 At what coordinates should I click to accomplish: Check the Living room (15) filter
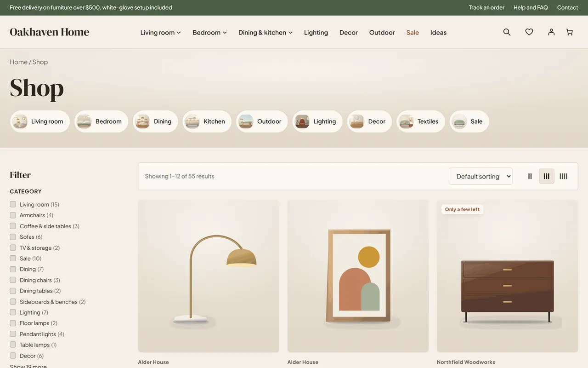click(x=13, y=204)
